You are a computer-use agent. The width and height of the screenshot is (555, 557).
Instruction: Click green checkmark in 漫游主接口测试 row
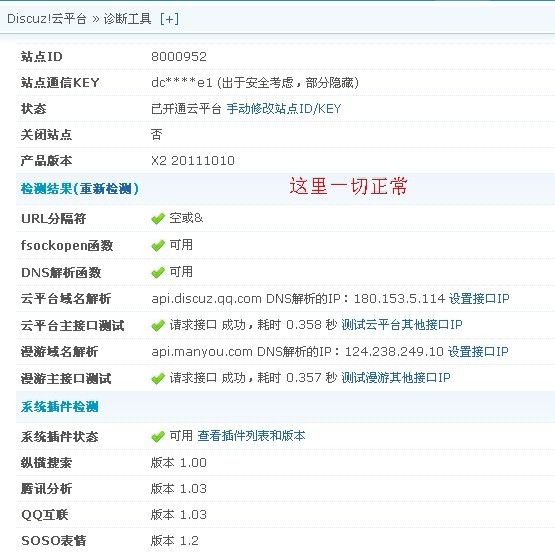tap(158, 378)
